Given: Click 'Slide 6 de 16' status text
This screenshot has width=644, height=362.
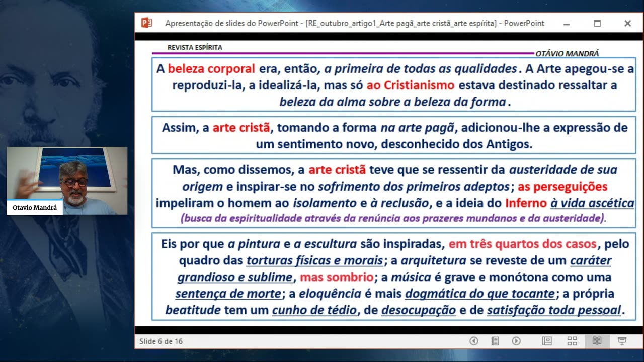Looking at the screenshot, I should [161, 341].
